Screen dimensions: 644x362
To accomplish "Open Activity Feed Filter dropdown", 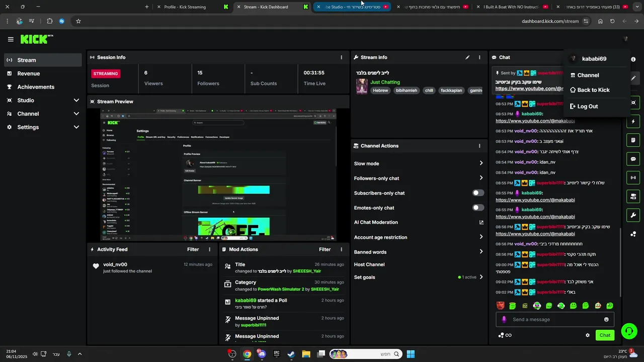I will point(193,249).
